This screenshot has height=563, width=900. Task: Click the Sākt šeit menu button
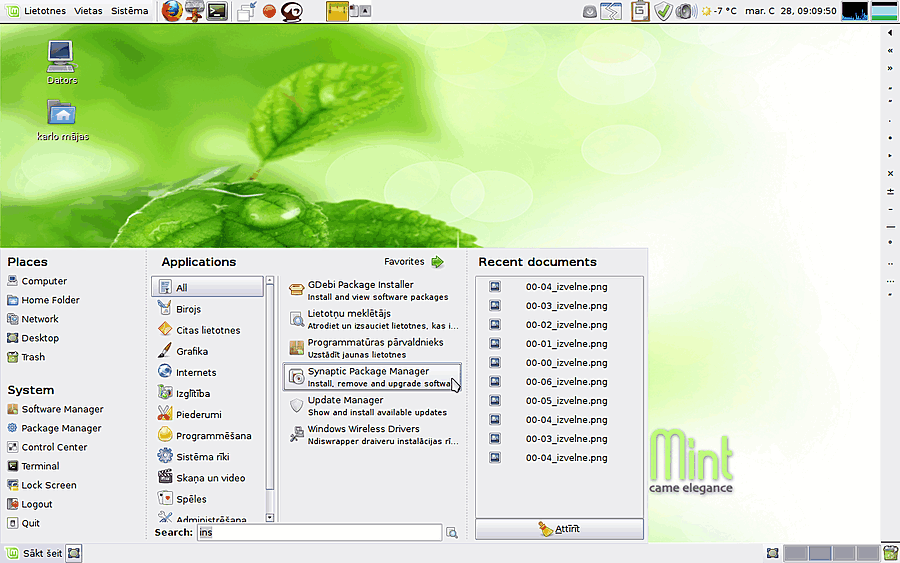click(34, 553)
